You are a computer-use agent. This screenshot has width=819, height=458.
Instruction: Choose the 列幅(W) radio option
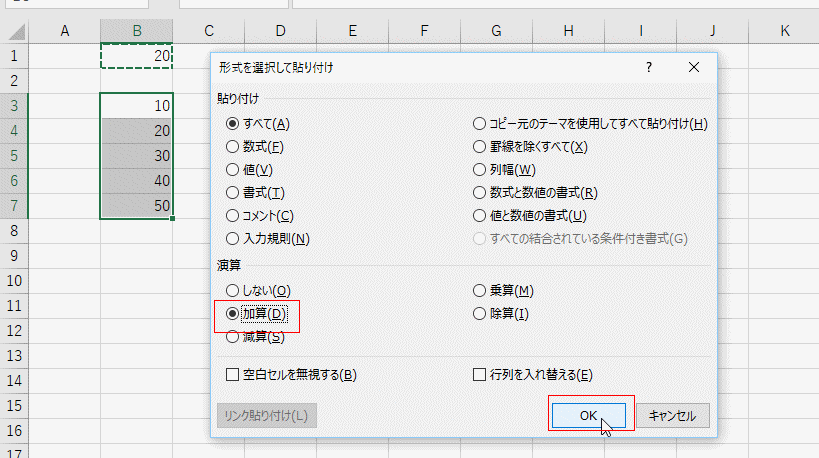(x=479, y=170)
